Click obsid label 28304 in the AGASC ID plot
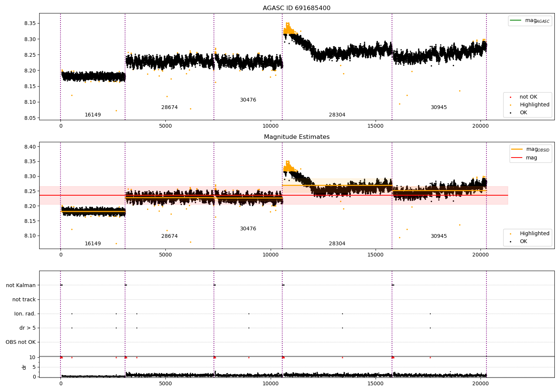The width and height of the screenshot is (560, 392). [337, 115]
